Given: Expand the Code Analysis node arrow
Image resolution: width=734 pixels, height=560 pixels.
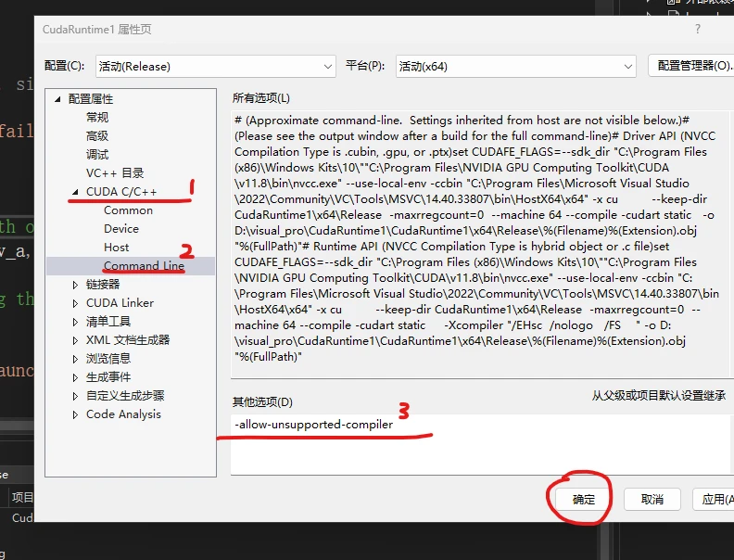Looking at the screenshot, I should click(x=75, y=414).
